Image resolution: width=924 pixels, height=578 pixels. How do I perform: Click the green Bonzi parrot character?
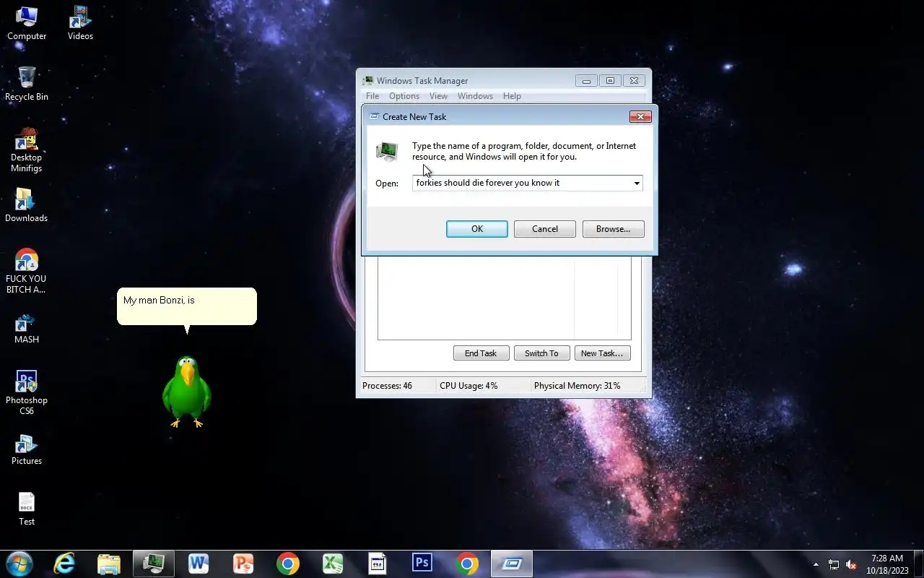coord(187,392)
